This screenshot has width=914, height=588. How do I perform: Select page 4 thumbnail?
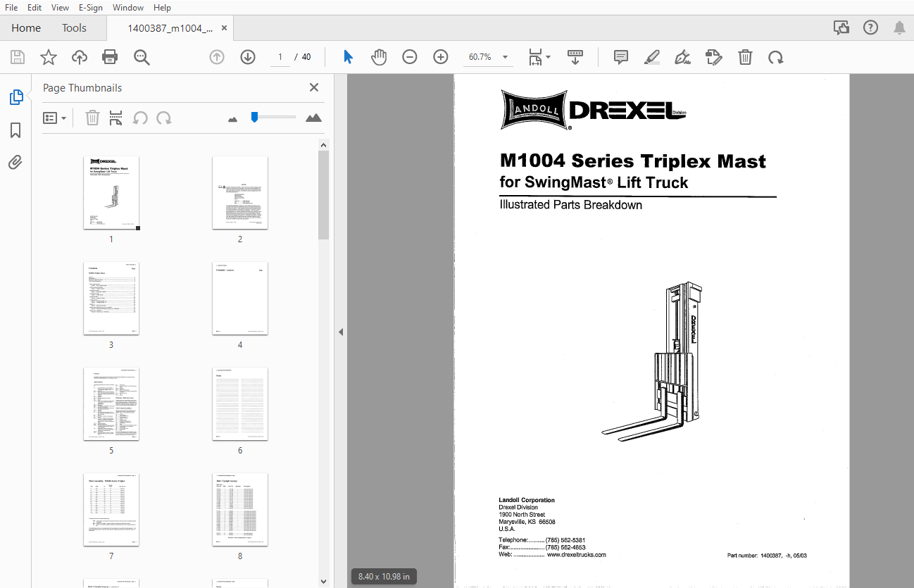pos(240,299)
